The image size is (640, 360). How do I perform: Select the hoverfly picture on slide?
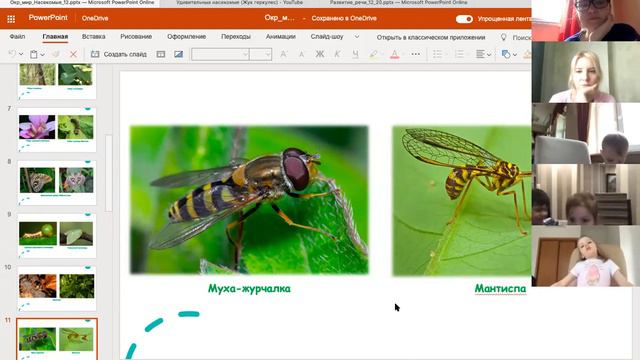[x=249, y=200]
